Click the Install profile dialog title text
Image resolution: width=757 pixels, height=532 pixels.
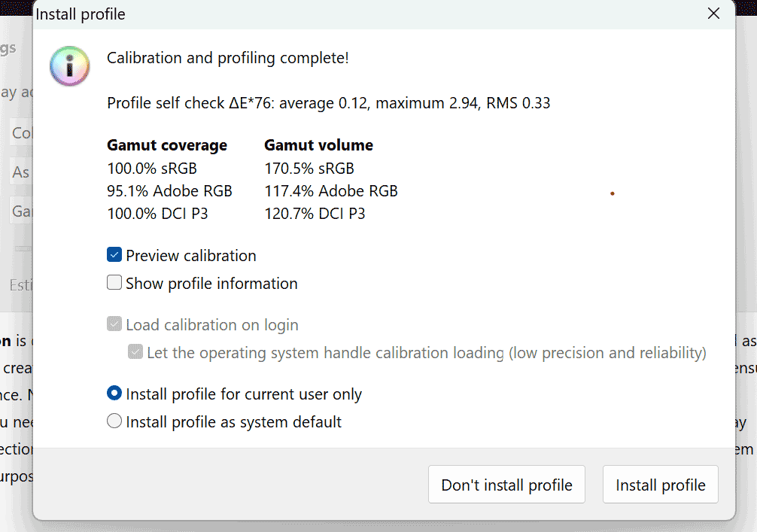click(x=81, y=14)
